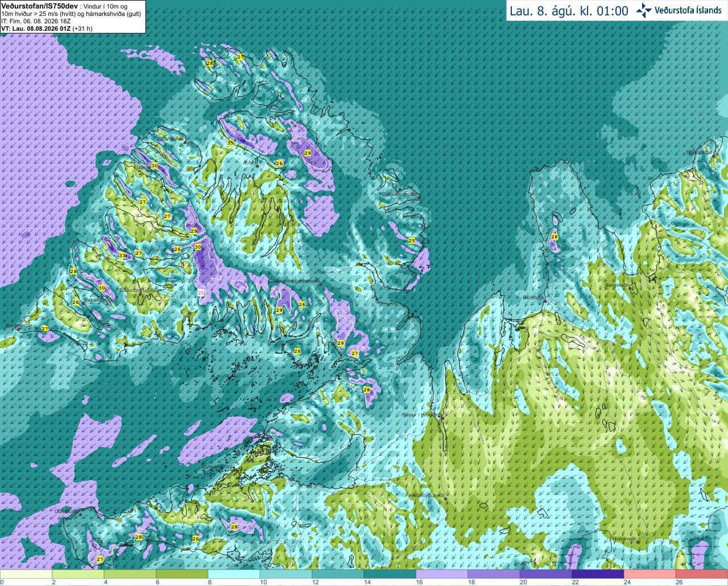The image size is (728, 586).
Task: Click the Steingrímsfjarðarheiði station label
Action: (293, 280)
